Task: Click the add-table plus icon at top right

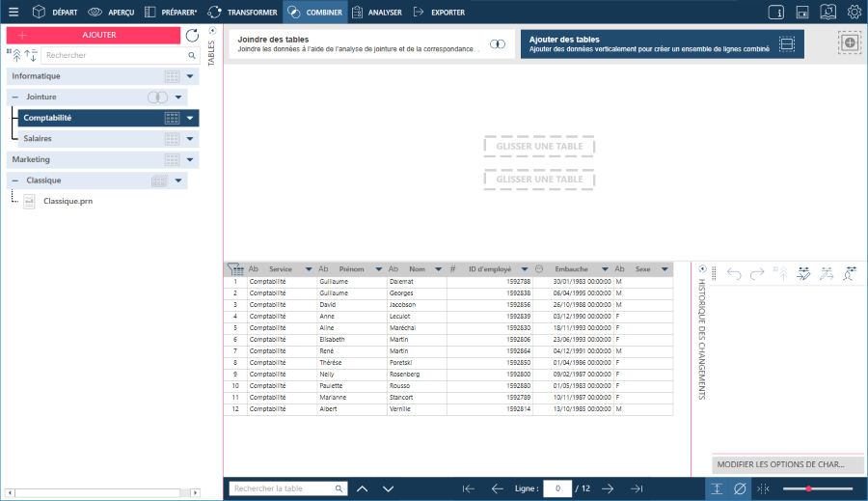Action: coord(850,42)
